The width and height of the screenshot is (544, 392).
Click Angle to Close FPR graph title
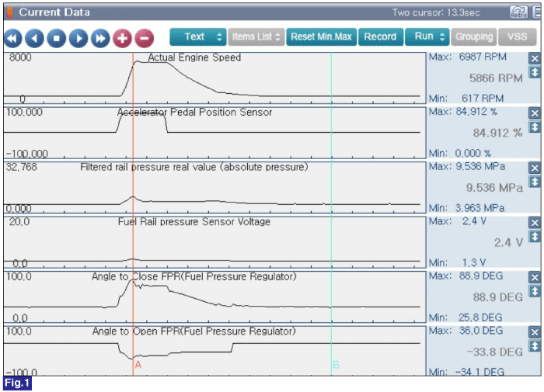(194, 276)
